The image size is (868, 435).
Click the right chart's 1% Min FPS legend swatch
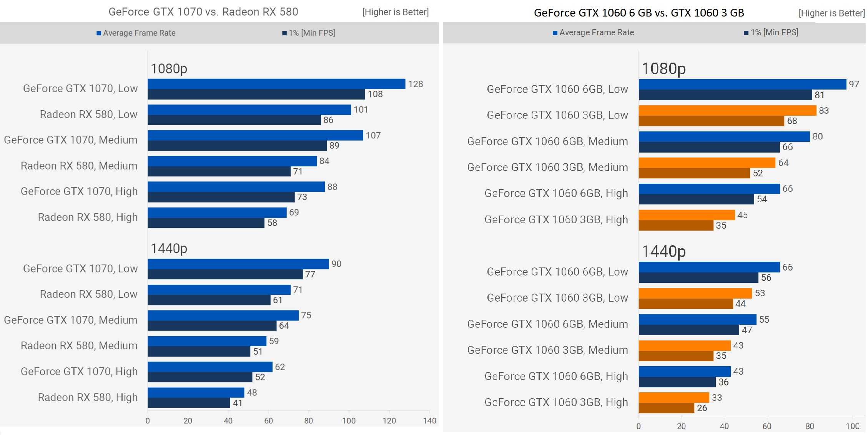pos(746,33)
